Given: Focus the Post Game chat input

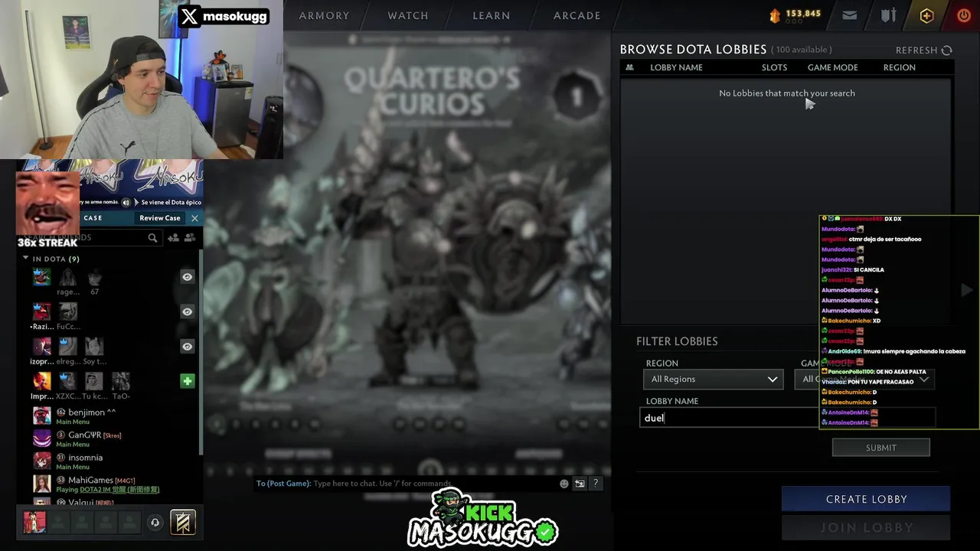Looking at the screenshot, I should (406, 484).
